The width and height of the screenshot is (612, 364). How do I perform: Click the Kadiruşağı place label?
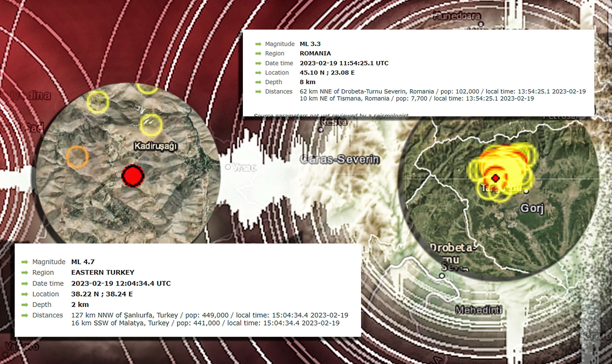pos(155,146)
